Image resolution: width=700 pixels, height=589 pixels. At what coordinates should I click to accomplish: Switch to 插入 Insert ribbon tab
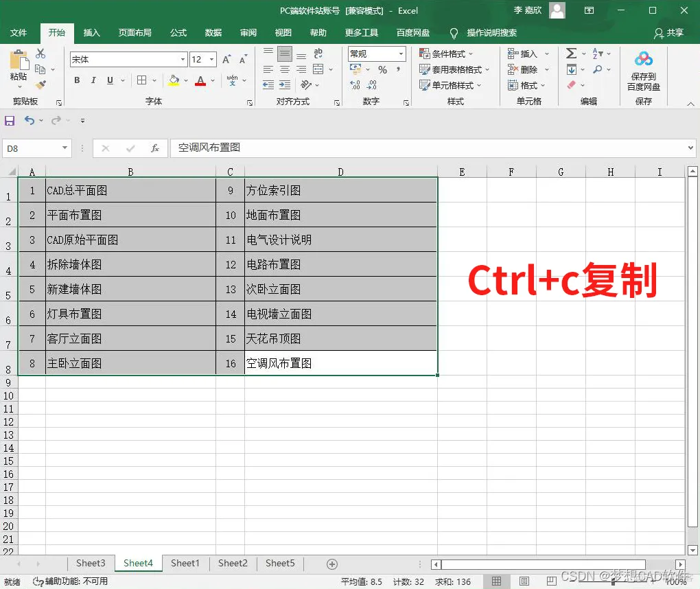tap(91, 32)
